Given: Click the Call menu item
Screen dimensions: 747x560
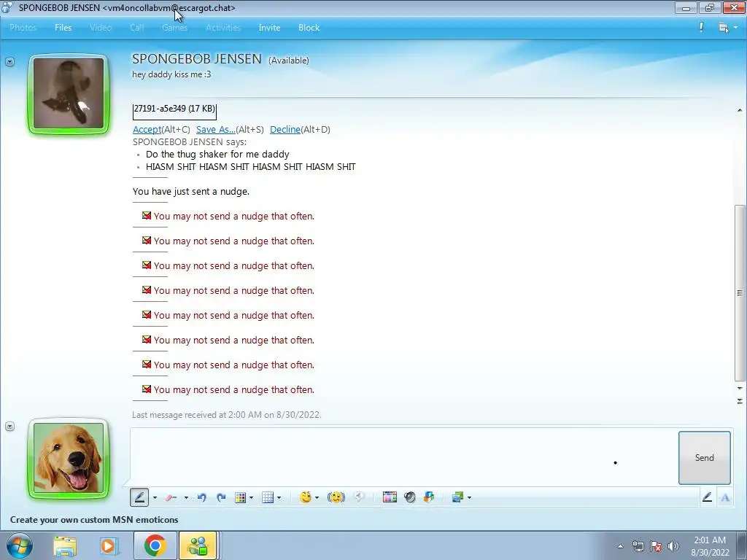Looking at the screenshot, I should pos(136,28).
